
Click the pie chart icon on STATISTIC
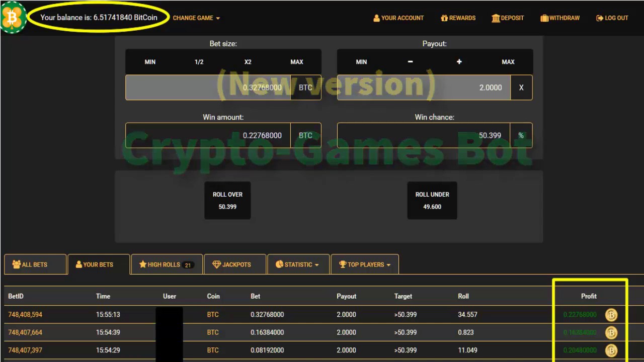[x=279, y=264]
